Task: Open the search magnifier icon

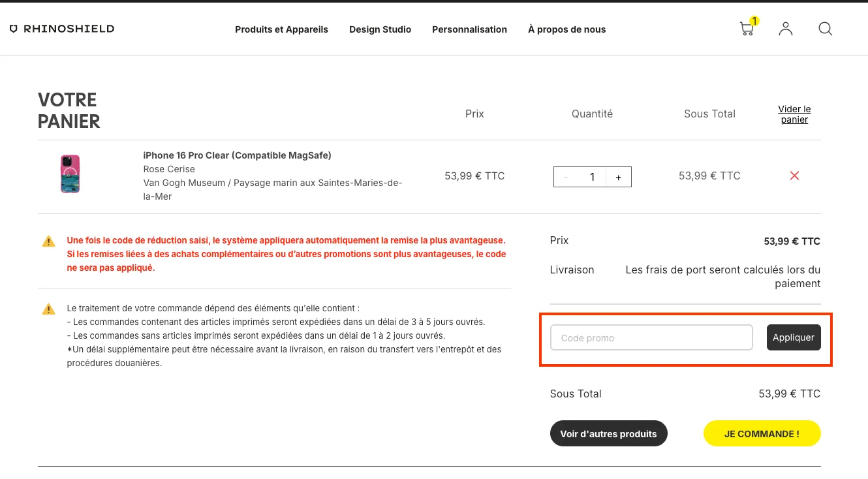Action: click(826, 29)
